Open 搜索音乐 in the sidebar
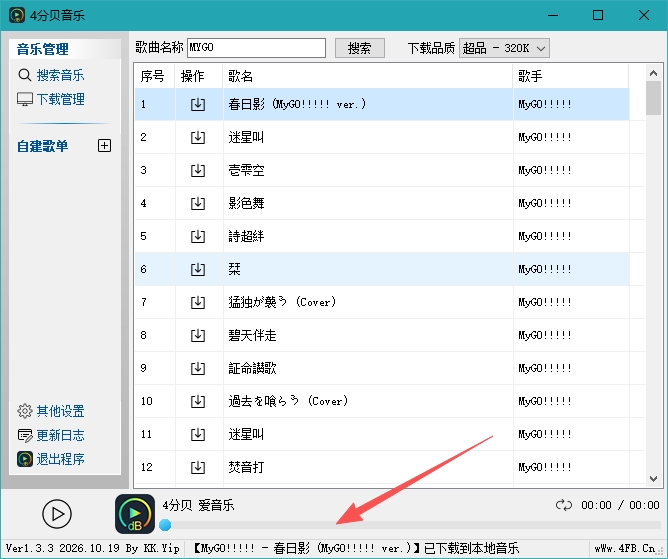 pos(51,75)
